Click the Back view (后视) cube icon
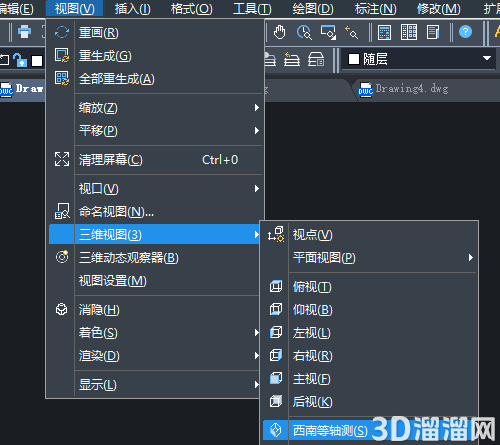This screenshot has height=445, width=500. [276, 401]
